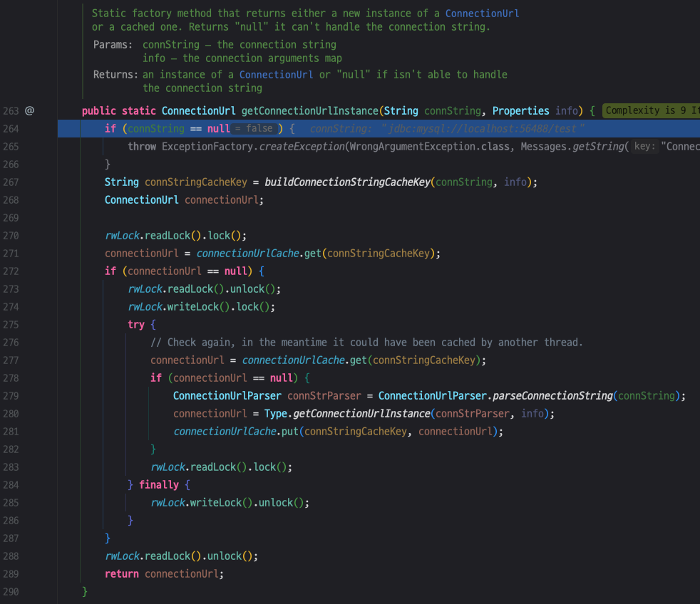Click WrongArgumentException.class on line 265
700x604 pixels.
(429, 146)
